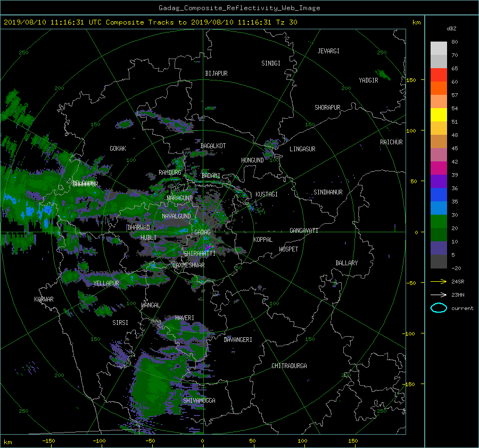Screen dimensions: 479x448
Task: Click the BIJAPUR city label
Action: pyautogui.click(x=216, y=74)
